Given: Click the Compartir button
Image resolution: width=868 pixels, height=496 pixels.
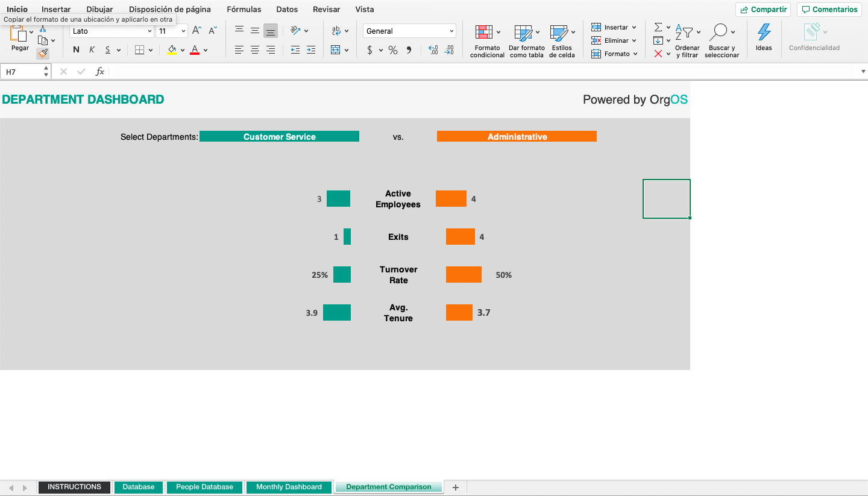Looking at the screenshot, I should pyautogui.click(x=763, y=10).
